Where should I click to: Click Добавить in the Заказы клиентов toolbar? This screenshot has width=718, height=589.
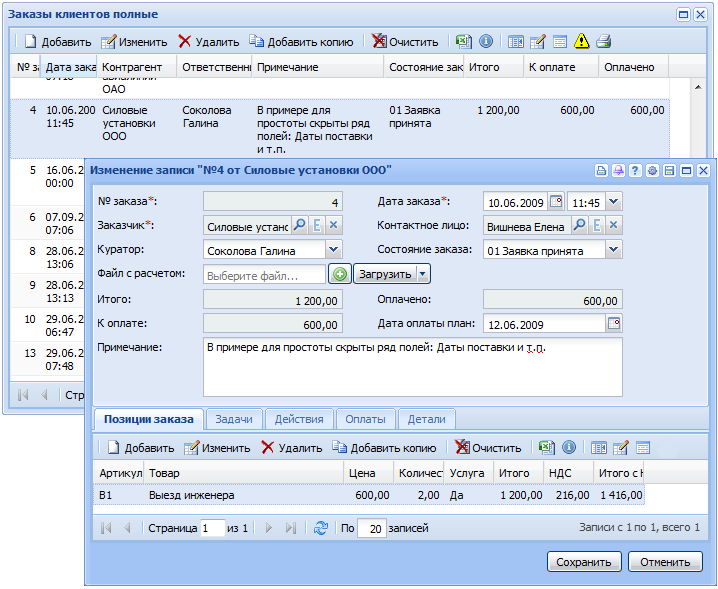point(58,42)
